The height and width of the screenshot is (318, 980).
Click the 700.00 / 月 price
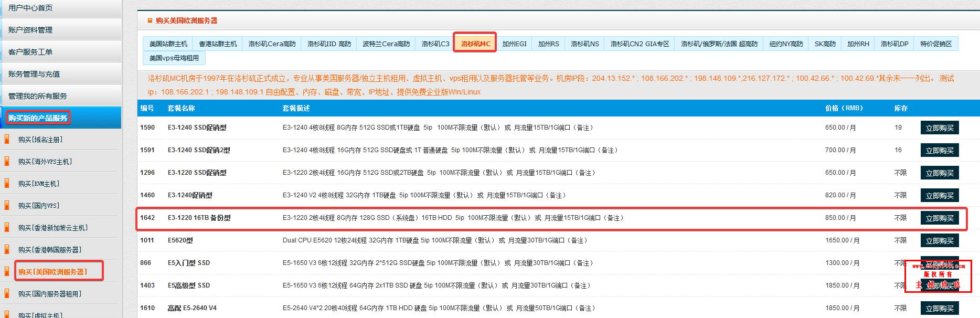coord(840,150)
